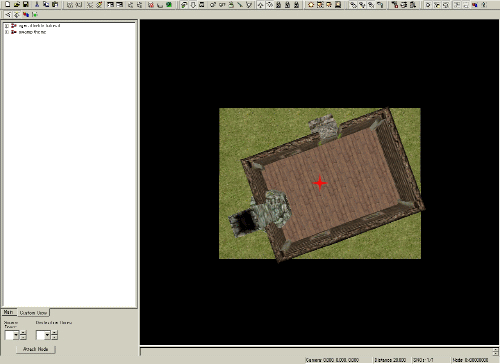Screen dimensions: 500x364
Task: Expand the first tree node in the left panel
Action: click(x=6, y=26)
